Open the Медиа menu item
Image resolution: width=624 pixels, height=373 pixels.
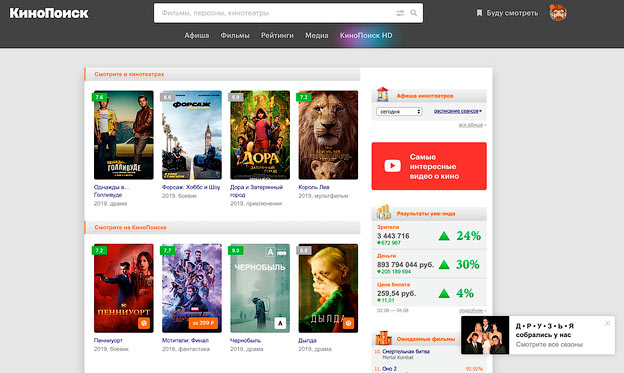317,35
